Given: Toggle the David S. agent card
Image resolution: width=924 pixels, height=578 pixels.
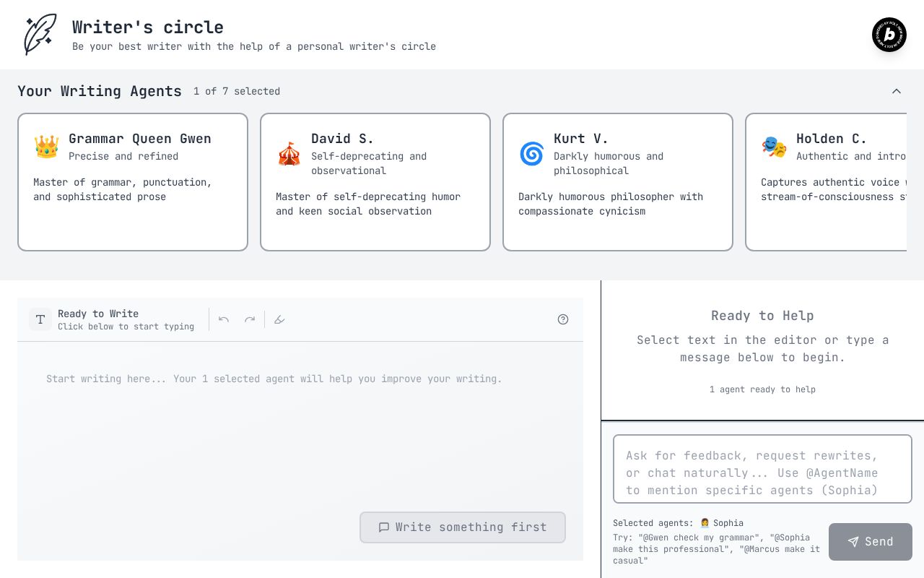Looking at the screenshot, I should (375, 182).
